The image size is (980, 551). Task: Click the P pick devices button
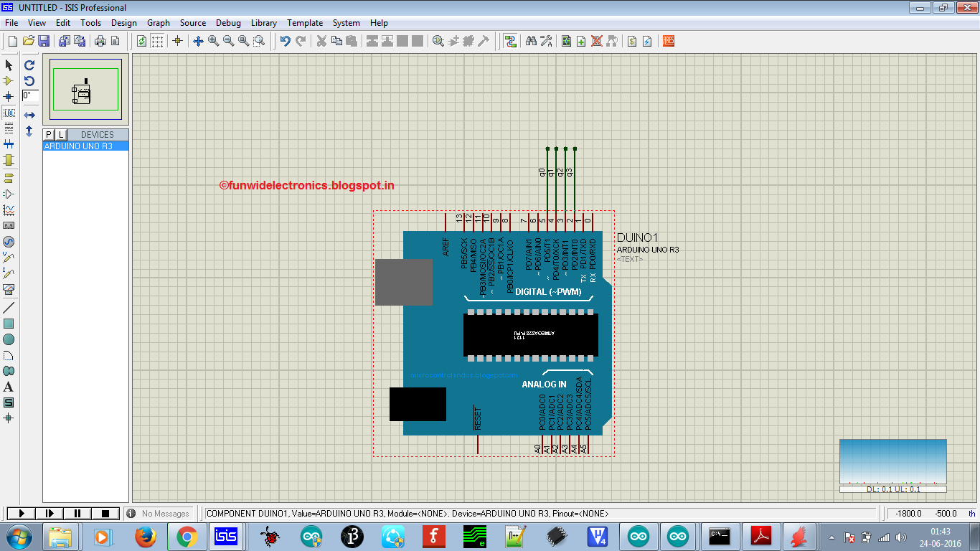49,134
